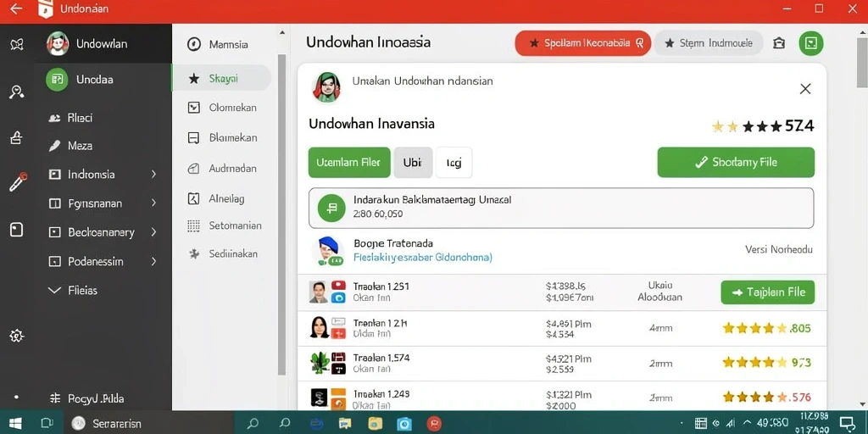868x434 pixels.
Task: Open the Sediinakan menu item
Action: (x=223, y=253)
